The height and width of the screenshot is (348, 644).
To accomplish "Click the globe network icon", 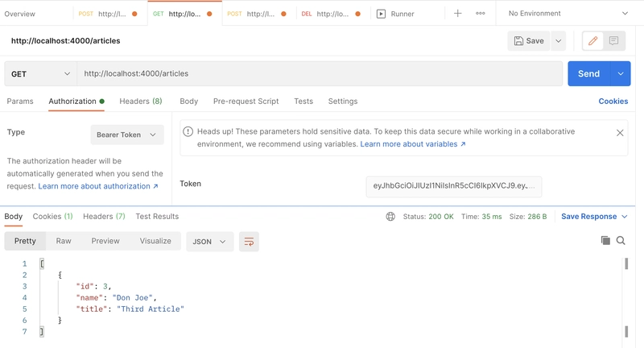I will pos(390,217).
